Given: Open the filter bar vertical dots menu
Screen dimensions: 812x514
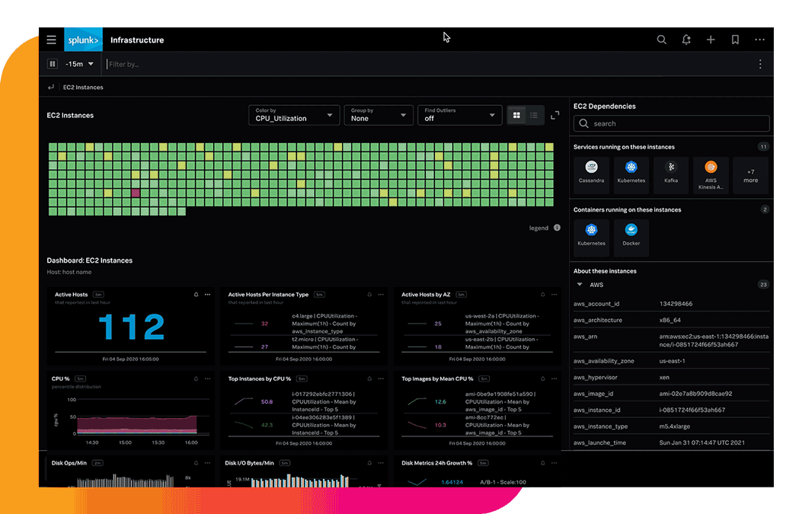Looking at the screenshot, I should (x=760, y=64).
